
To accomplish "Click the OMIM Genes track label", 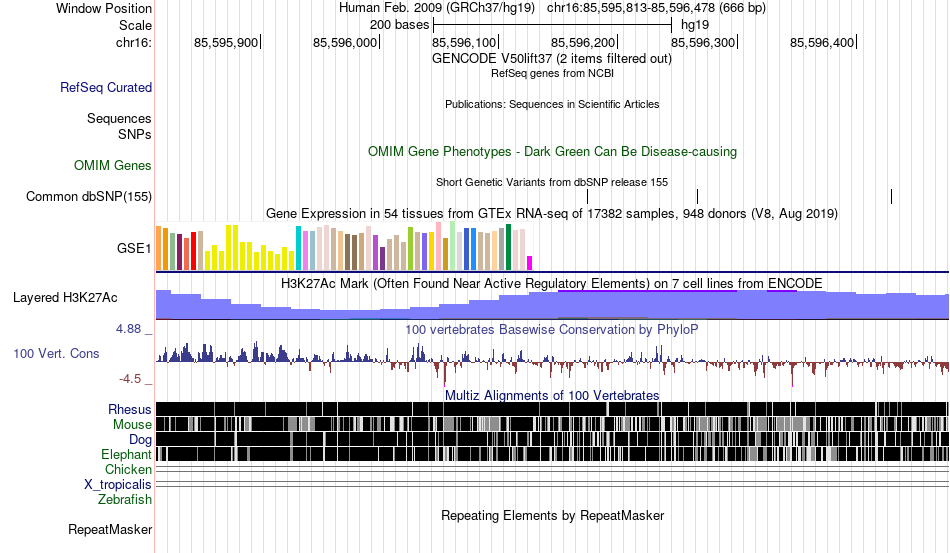I will tap(112, 165).
